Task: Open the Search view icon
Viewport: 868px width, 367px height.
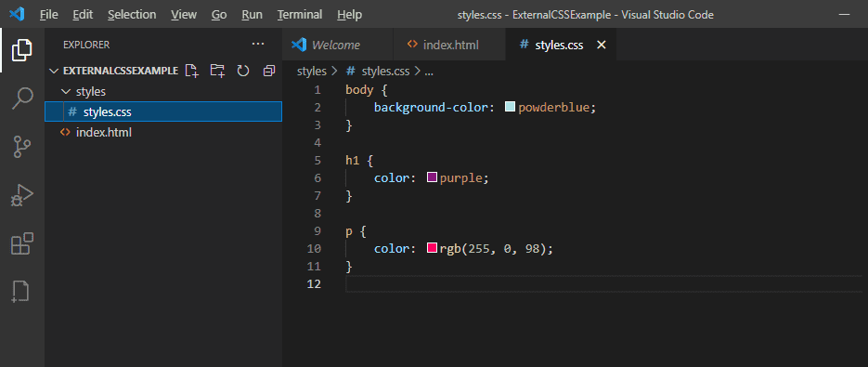Action: pyautogui.click(x=22, y=98)
